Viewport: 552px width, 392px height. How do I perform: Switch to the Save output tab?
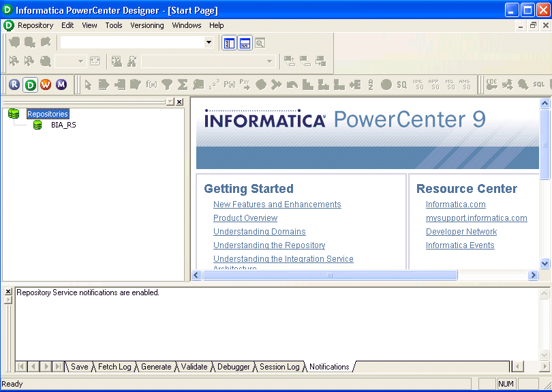(x=80, y=367)
